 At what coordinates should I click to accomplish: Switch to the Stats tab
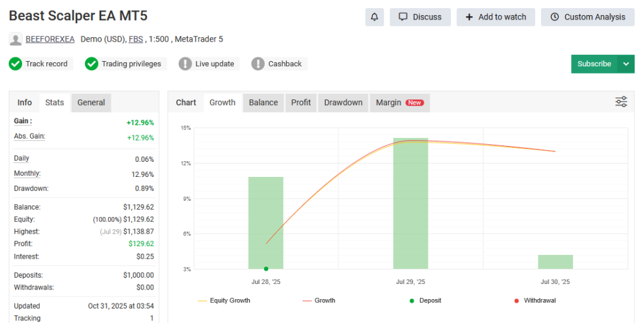point(55,103)
